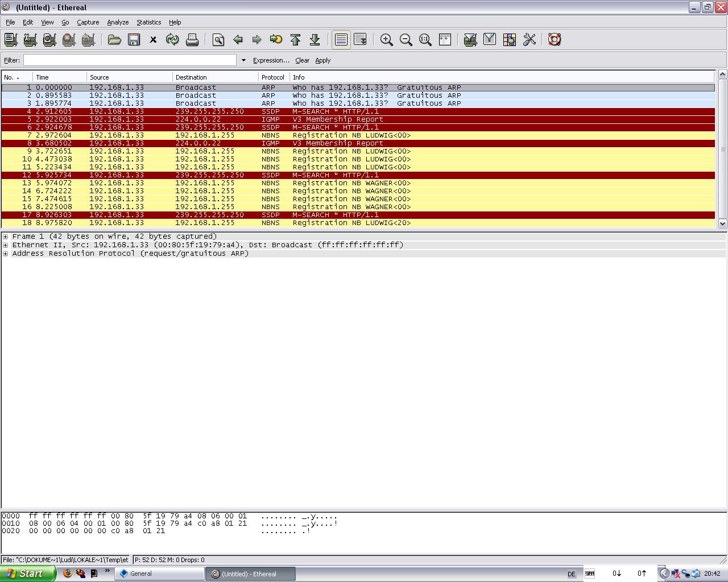Select packet 18 Registration NB LUDWIG<20>
The height and width of the screenshot is (582, 728).
[x=358, y=223]
